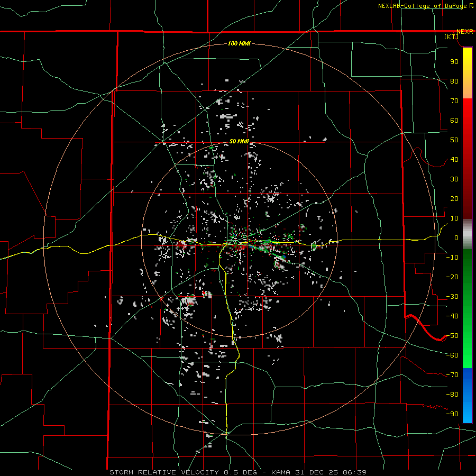
Task: Click the KAMA station identifier
Action: (281, 472)
